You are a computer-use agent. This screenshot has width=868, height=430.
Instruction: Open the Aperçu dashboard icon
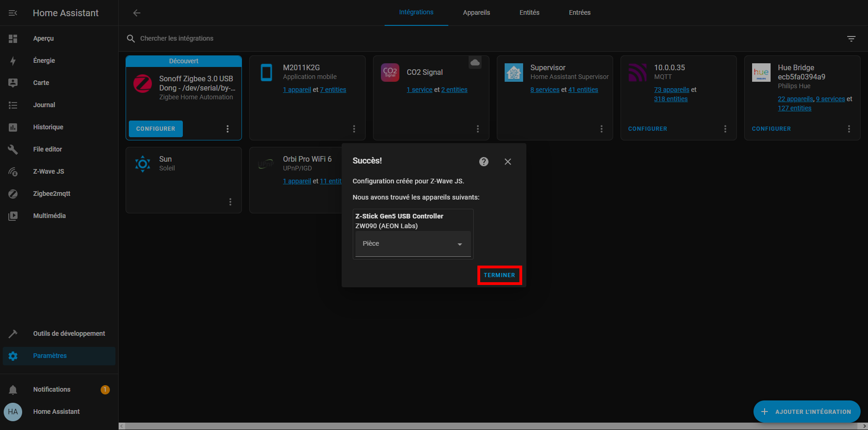coord(13,38)
